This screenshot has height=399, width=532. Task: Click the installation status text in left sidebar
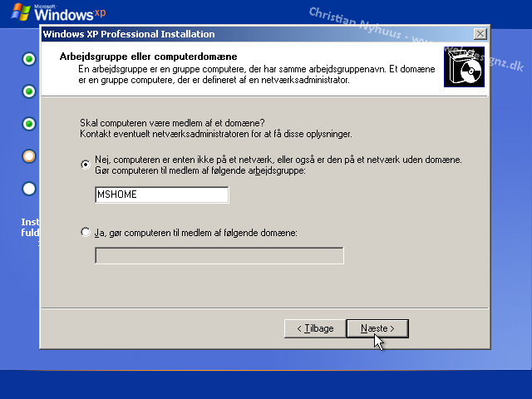point(30,228)
